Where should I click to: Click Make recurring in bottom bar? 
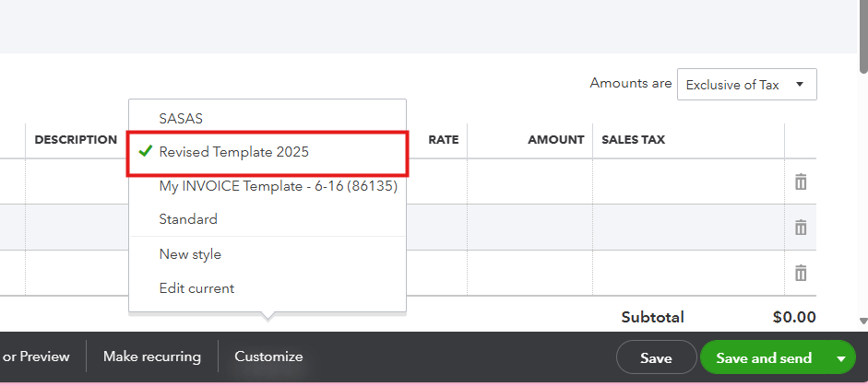152,357
